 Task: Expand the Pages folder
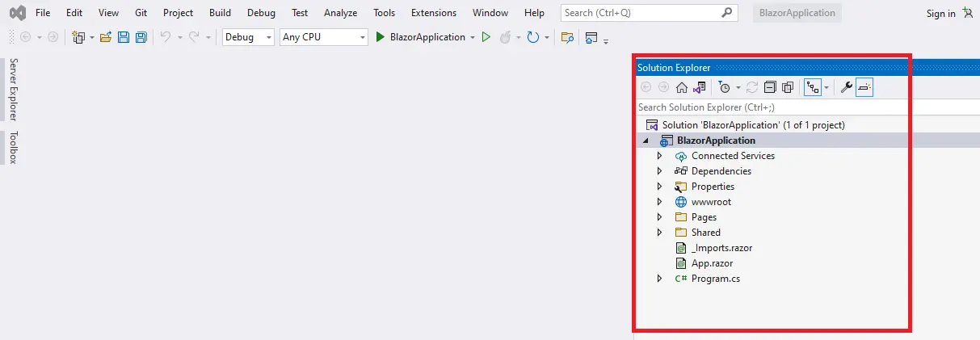coord(659,217)
